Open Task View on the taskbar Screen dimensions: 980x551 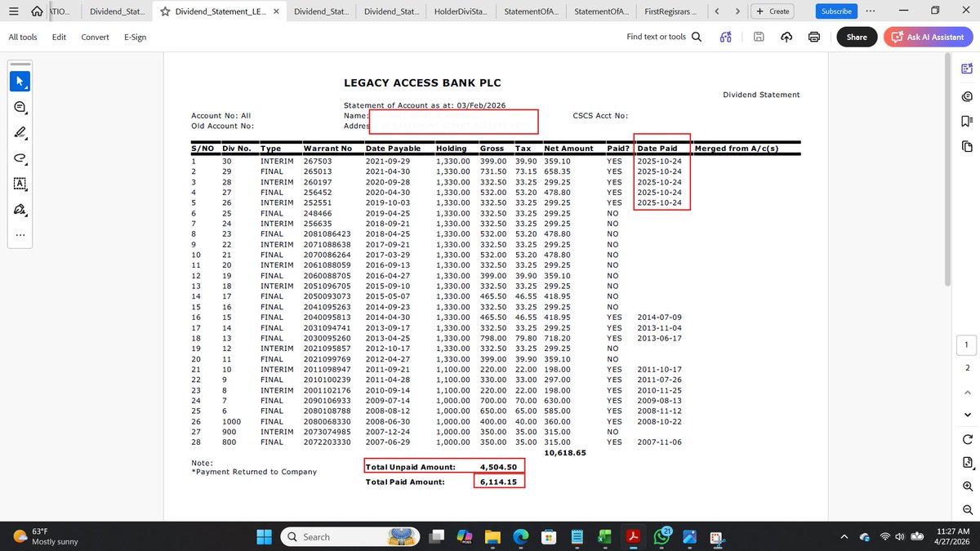click(x=437, y=536)
